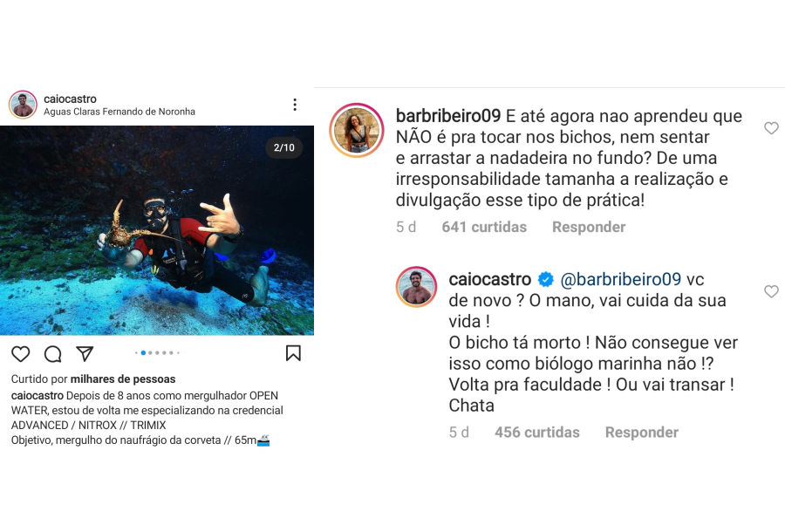Click the verified badge beside caiocastro
This screenshot has height=532, width=785.
coord(546,279)
